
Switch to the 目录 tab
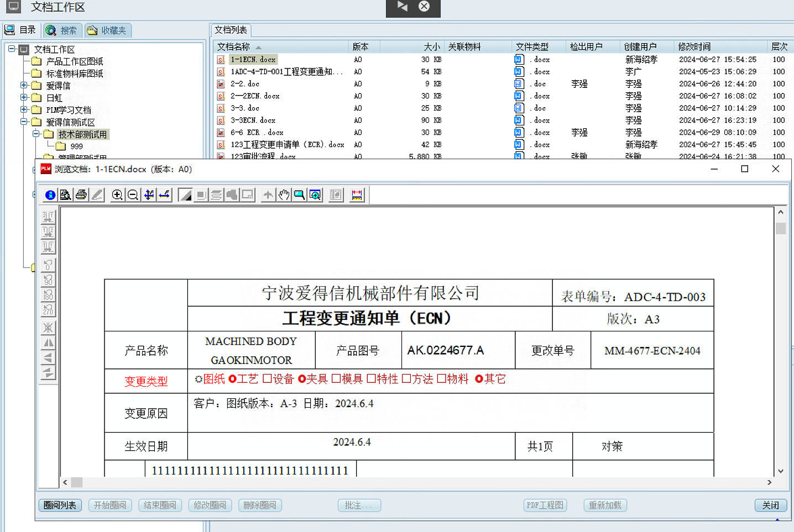pos(20,30)
